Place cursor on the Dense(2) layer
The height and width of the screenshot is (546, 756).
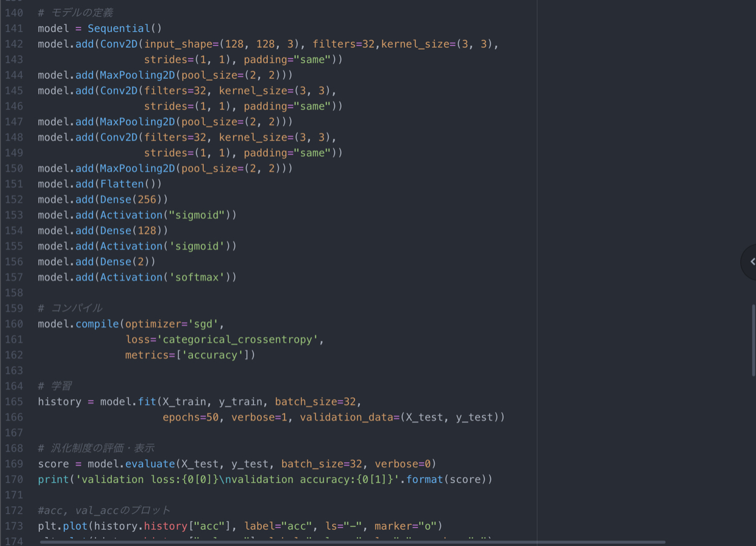coord(128,261)
